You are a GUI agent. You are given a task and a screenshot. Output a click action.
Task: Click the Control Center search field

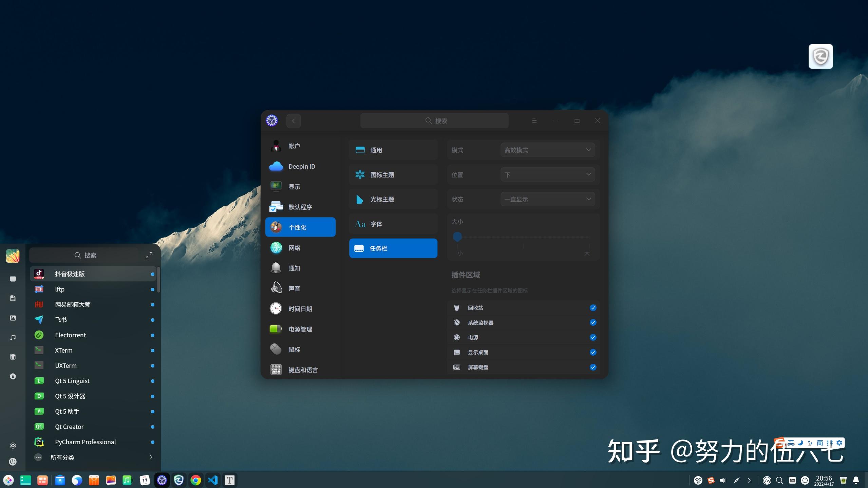(434, 121)
